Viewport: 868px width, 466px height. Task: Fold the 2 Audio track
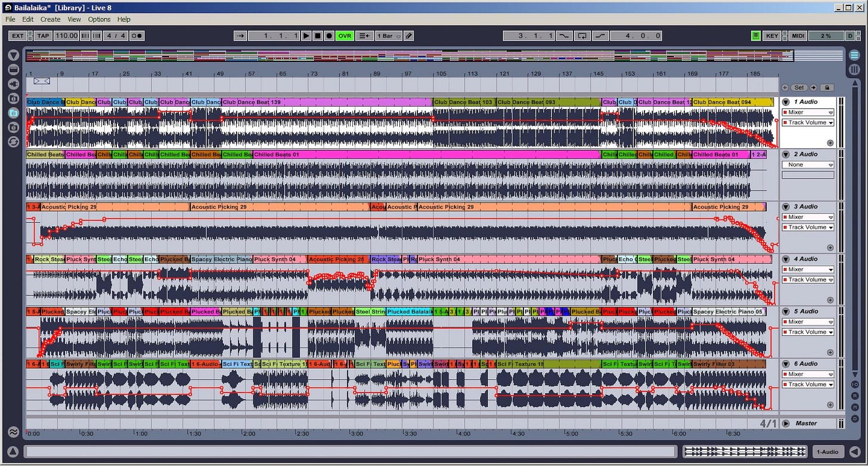click(786, 154)
